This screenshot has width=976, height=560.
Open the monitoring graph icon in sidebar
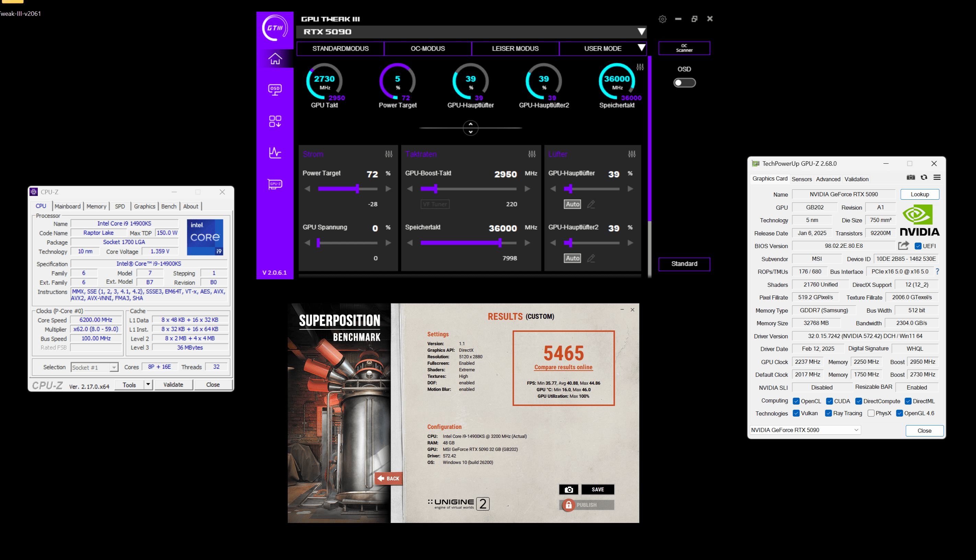(275, 153)
